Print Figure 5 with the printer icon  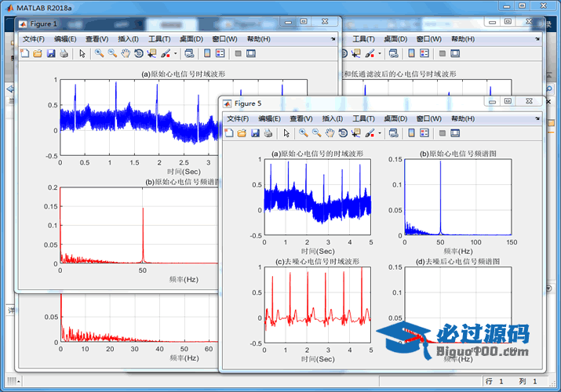point(268,133)
